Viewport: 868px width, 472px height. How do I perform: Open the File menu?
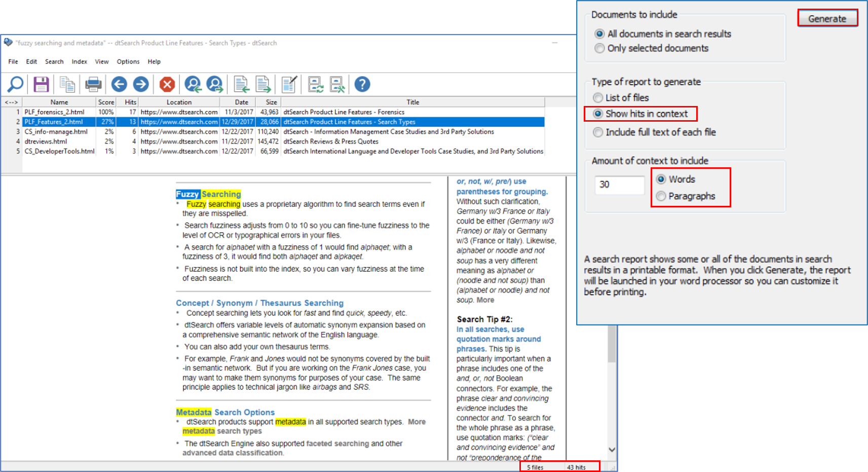click(x=13, y=61)
